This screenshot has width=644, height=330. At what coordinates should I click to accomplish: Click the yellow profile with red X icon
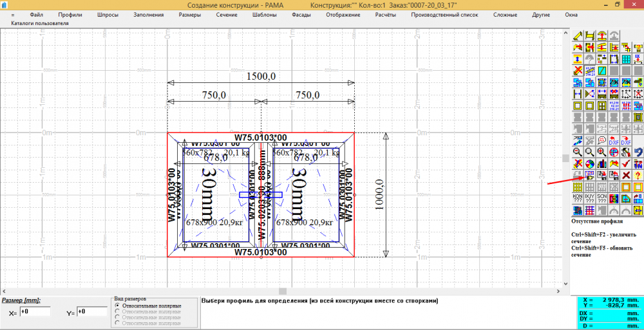578,70
